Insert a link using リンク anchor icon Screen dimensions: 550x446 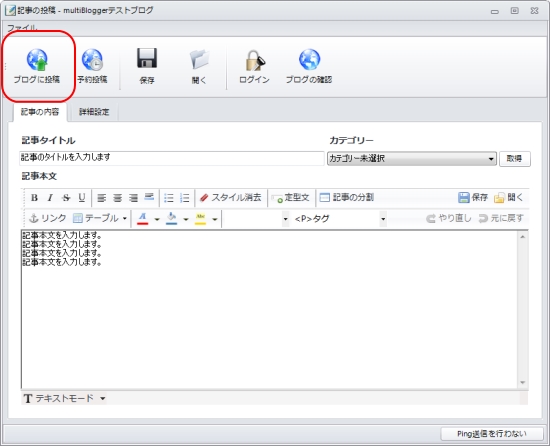coord(47,218)
